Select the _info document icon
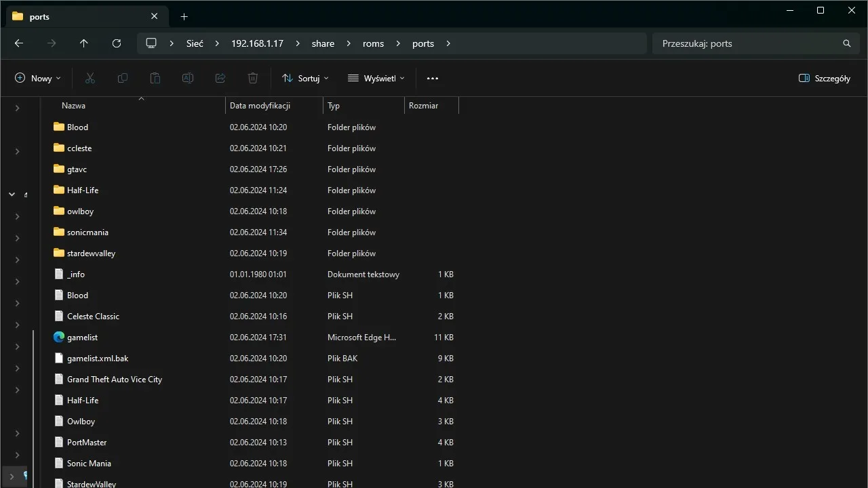 (59, 274)
